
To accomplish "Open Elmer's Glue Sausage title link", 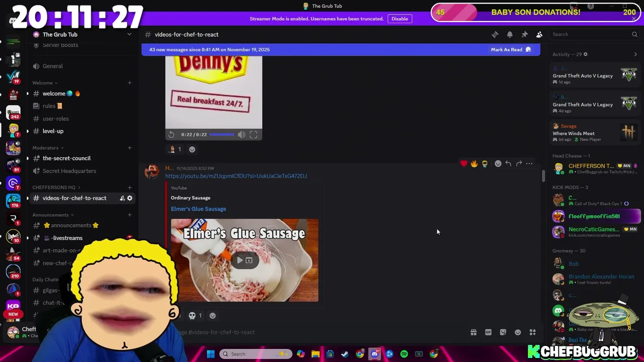I will pyautogui.click(x=198, y=209).
